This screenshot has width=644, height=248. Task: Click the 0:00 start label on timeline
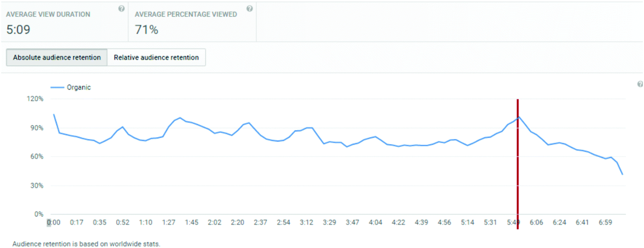54,222
